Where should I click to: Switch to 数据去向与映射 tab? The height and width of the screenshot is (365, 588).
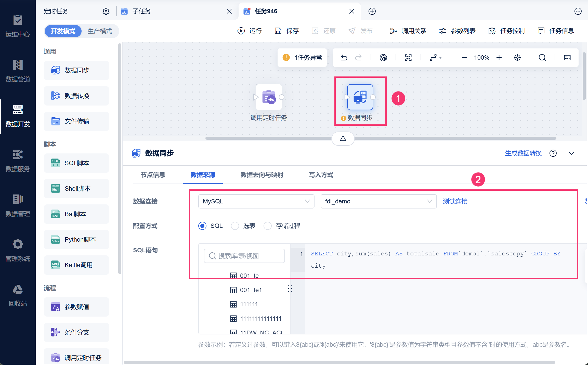coord(262,175)
